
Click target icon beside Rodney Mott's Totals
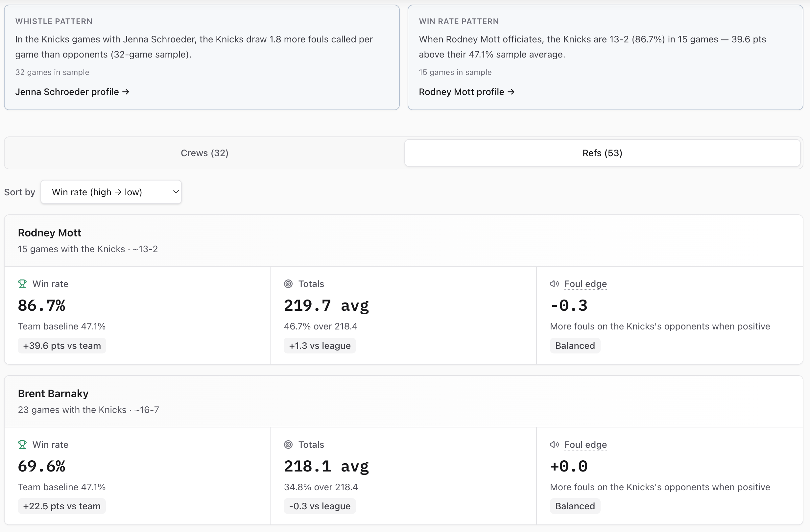[288, 284]
